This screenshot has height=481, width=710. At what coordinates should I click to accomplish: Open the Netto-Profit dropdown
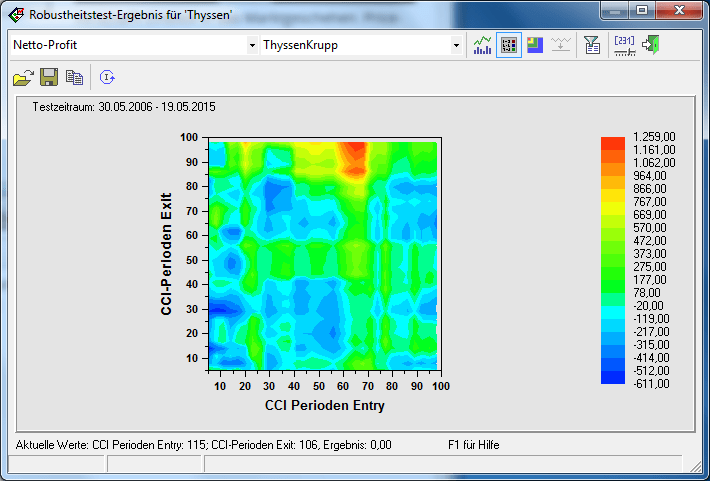(252, 45)
